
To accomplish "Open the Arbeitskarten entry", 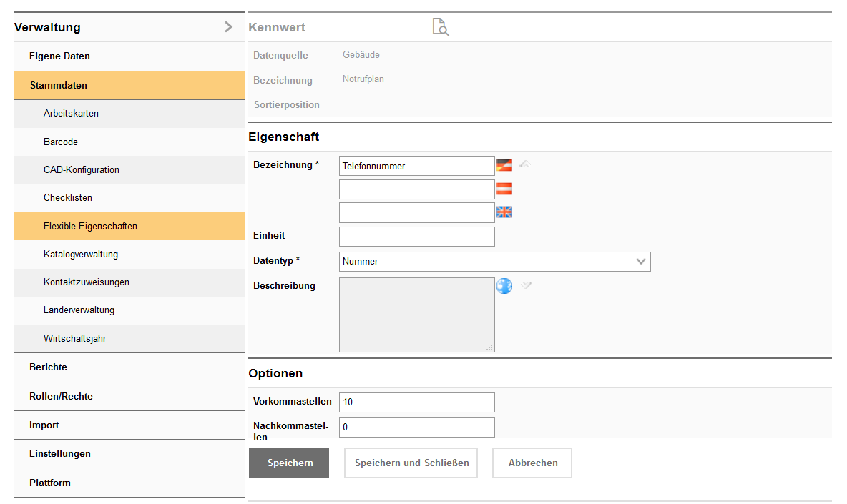I will (x=71, y=113).
